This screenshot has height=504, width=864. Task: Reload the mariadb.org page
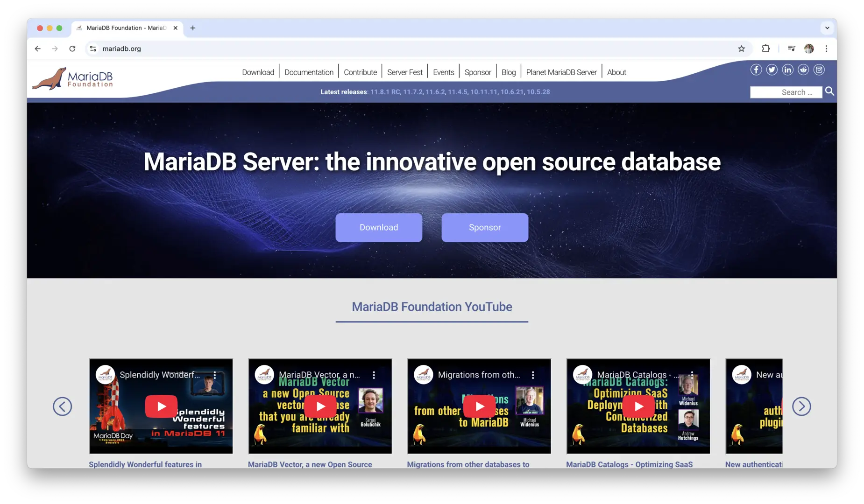click(x=72, y=49)
